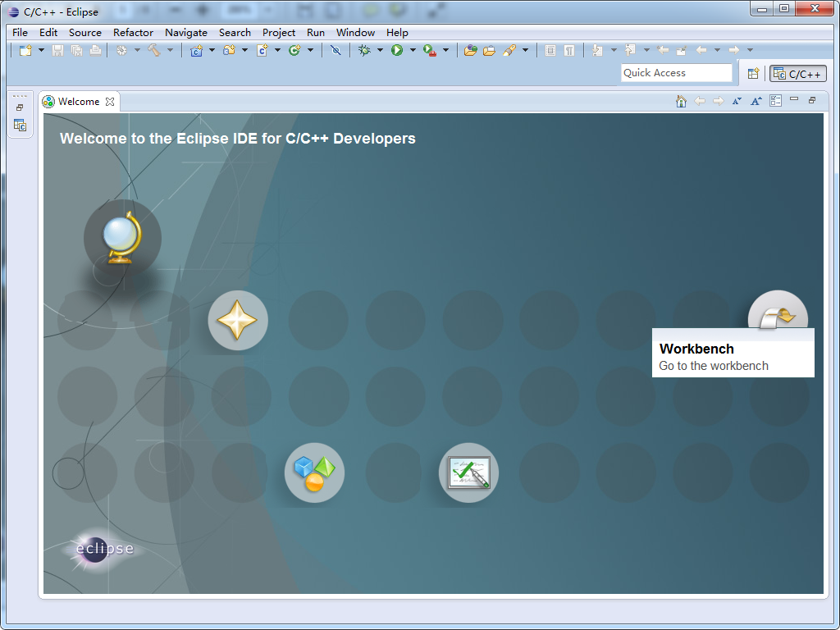Open the Help menu
This screenshot has height=630, width=840.
coord(397,33)
